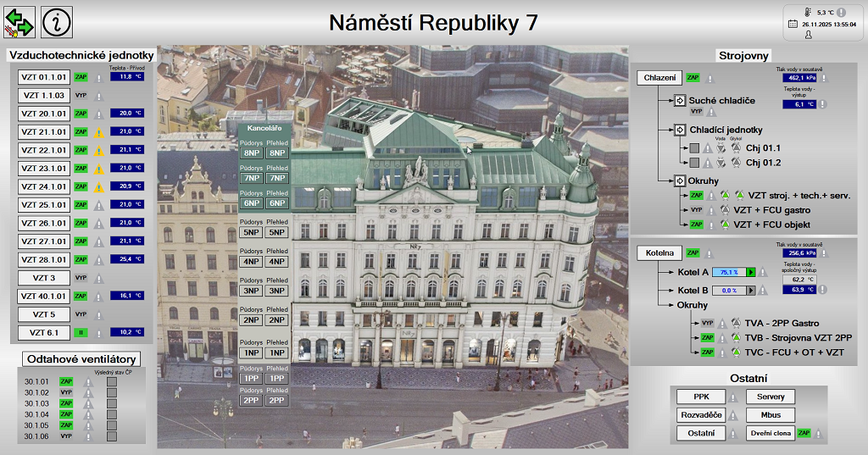
Task: Toggle ČP state box for fan 30.1.03
Action: (112, 403)
